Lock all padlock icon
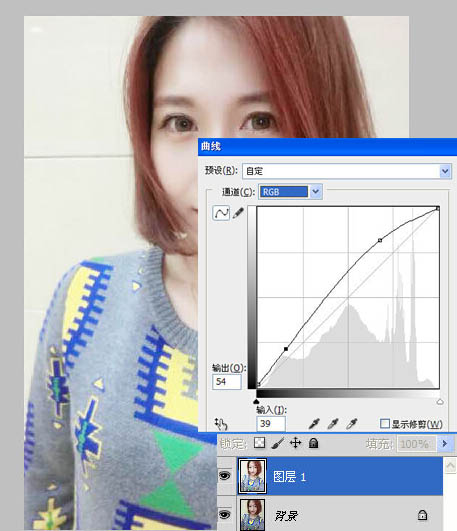Viewport: 457px width, 531px height. 314,443
